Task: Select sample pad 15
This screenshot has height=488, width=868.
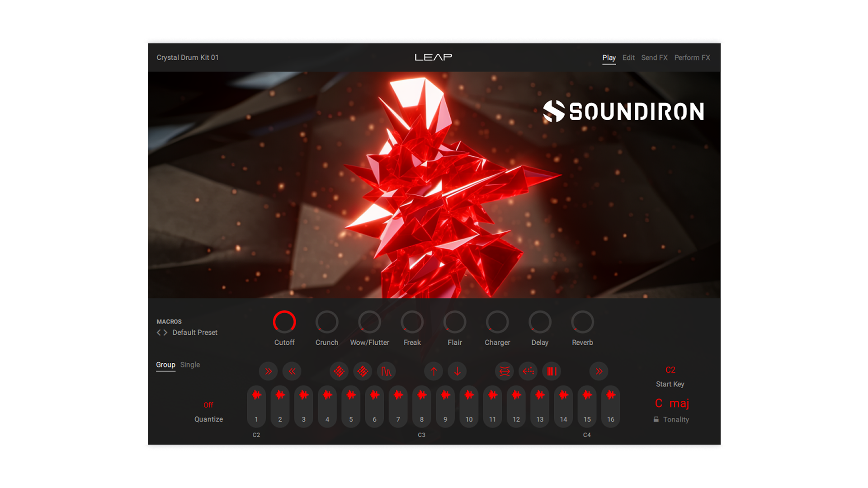Action: (x=587, y=406)
